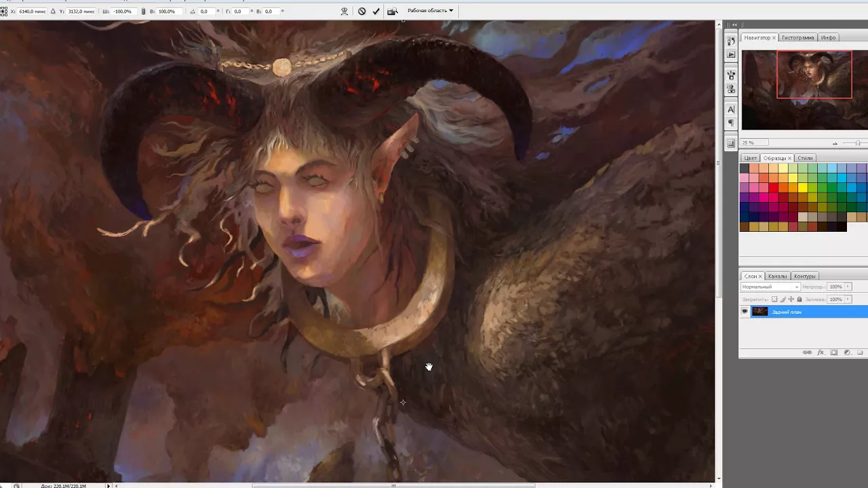Image resolution: width=868 pixels, height=488 pixels.
Task: Click the Задний план layer thumbnail
Action: tap(759, 311)
